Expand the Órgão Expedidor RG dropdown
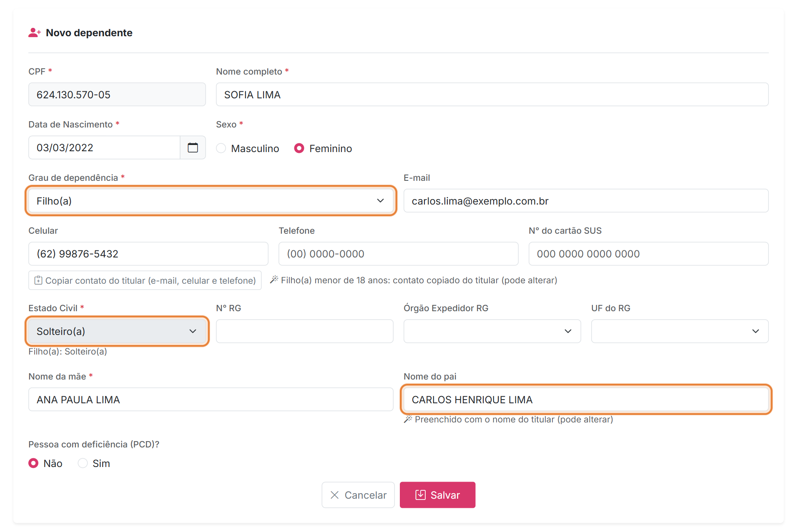 click(492, 331)
